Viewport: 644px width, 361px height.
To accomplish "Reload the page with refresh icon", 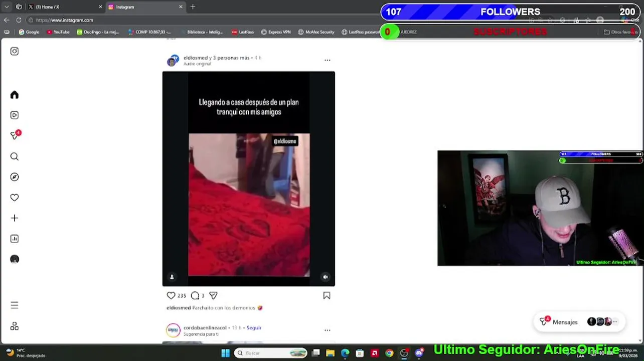I will pos(19,20).
